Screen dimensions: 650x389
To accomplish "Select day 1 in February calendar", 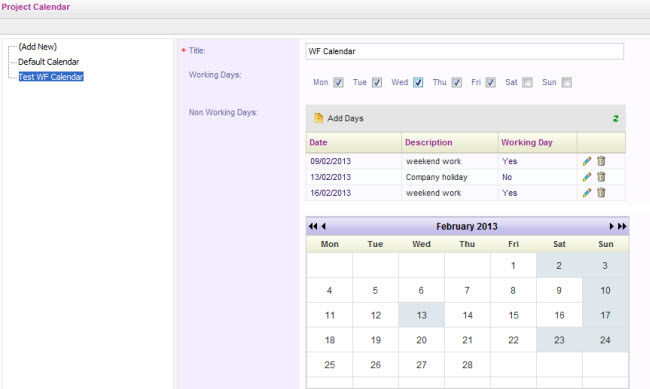I will coord(513,265).
